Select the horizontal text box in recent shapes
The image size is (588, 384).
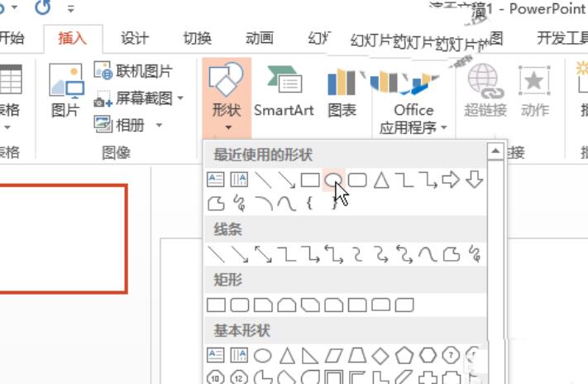pyautogui.click(x=216, y=180)
